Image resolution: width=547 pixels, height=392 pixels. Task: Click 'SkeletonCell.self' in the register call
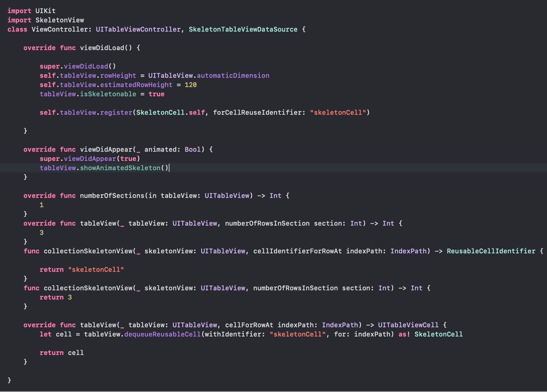tap(171, 112)
